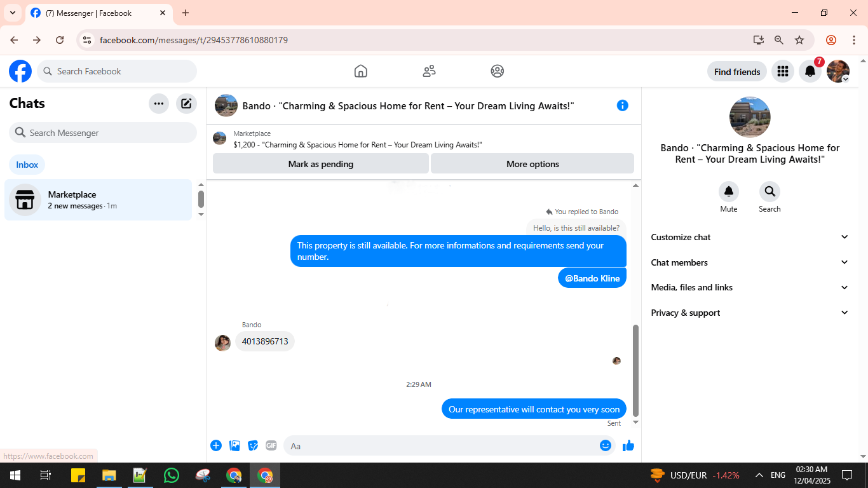This screenshot has height=488, width=868.
Task: Open the Groups icon in top navigation
Action: (498, 71)
